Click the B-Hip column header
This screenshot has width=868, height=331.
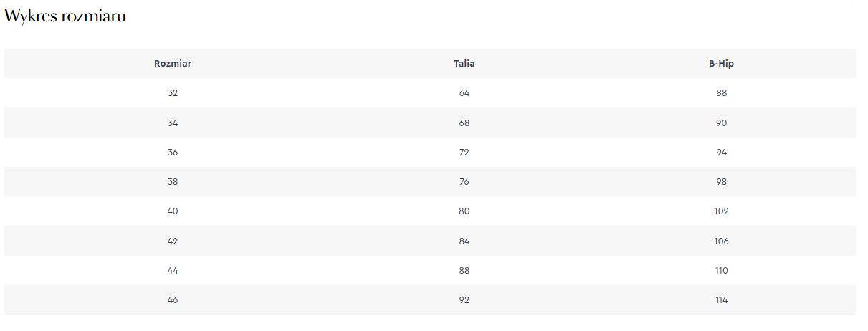click(721, 64)
